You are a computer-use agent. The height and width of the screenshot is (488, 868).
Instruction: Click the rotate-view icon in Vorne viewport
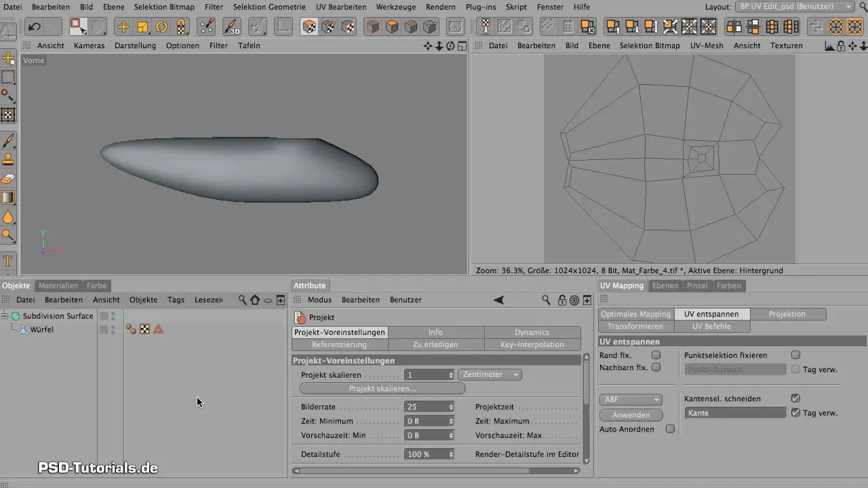[x=450, y=45]
